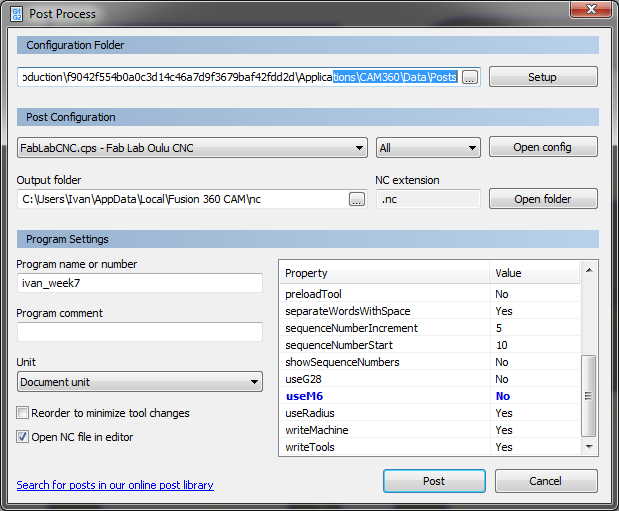The width and height of the screenshot is (619, 511).
Task: Click the Yes value of useRadius
Action: coord(504,413)
